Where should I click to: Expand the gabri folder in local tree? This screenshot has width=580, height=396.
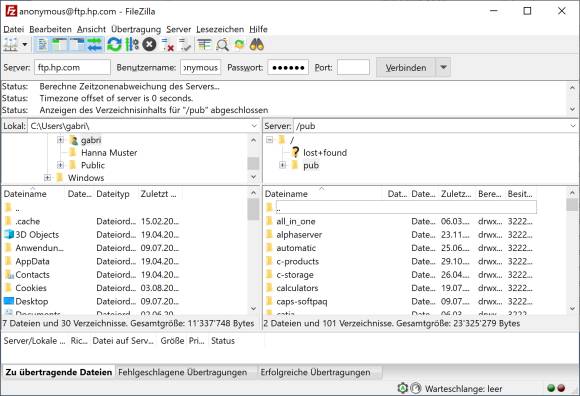[x=60, y=140]
